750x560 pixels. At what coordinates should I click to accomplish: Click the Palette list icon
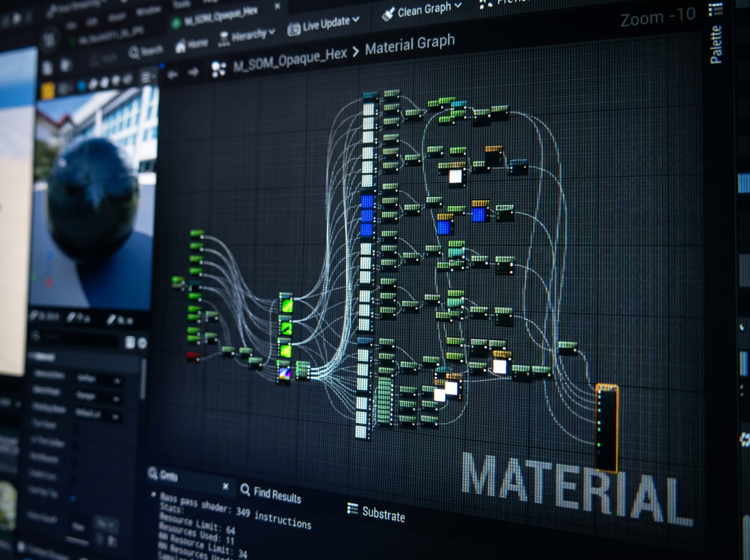tap(715, 9)
